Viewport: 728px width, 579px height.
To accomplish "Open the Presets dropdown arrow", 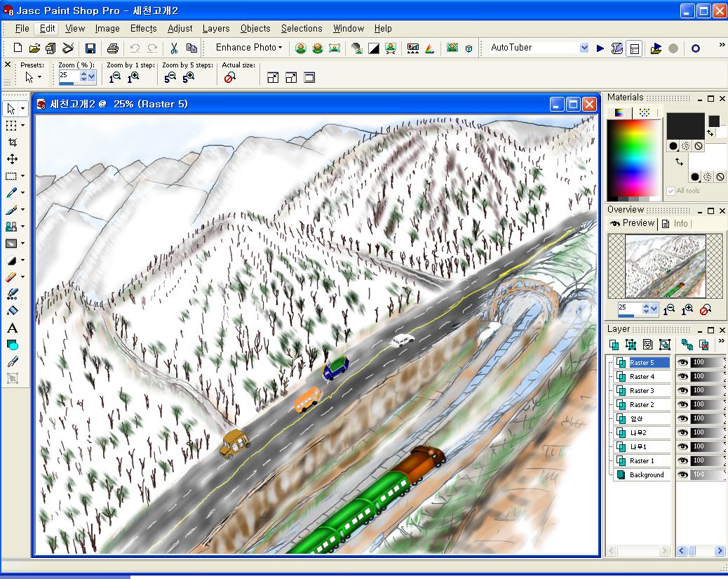I will click(39, 77).
